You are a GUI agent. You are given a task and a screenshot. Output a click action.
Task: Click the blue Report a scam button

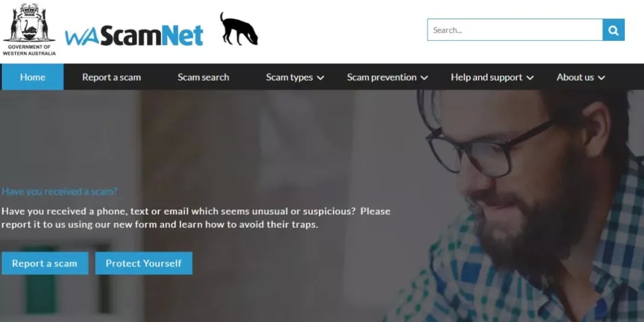(45, 264)
